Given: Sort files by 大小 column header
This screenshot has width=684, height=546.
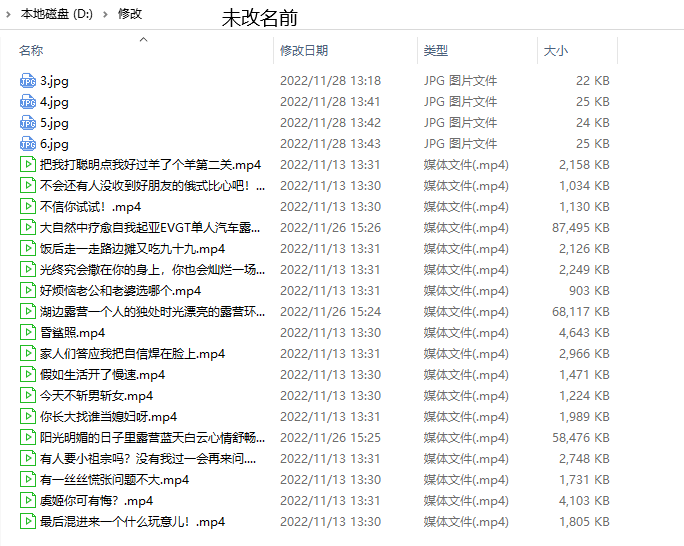Looking at the screenshot, I should pos(556,51).
